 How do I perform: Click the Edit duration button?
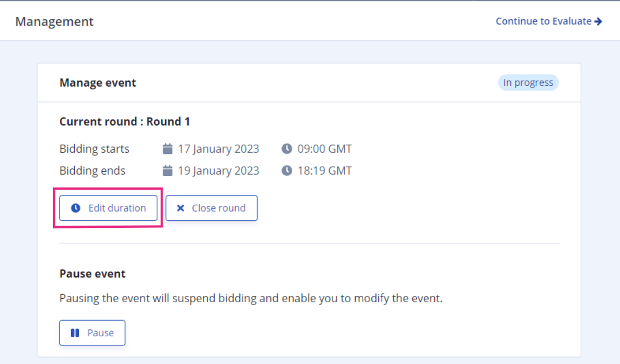108,208
